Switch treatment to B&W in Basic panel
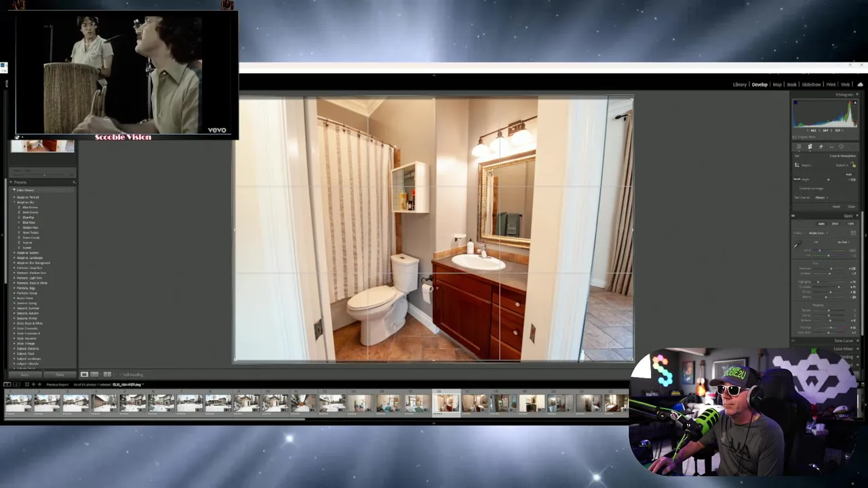Viewport: 868px width, 488px height. click(x=835, y=224)
